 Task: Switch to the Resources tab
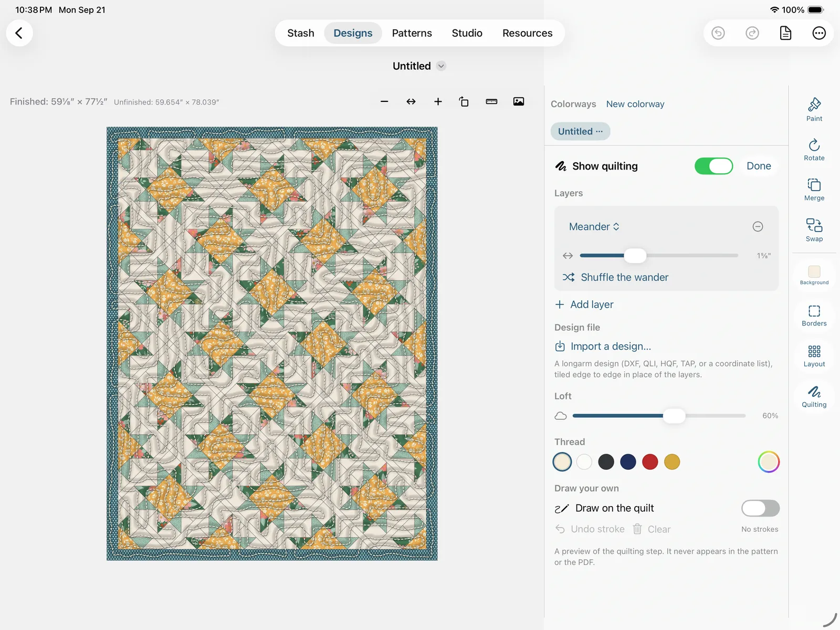click(527, 33)
